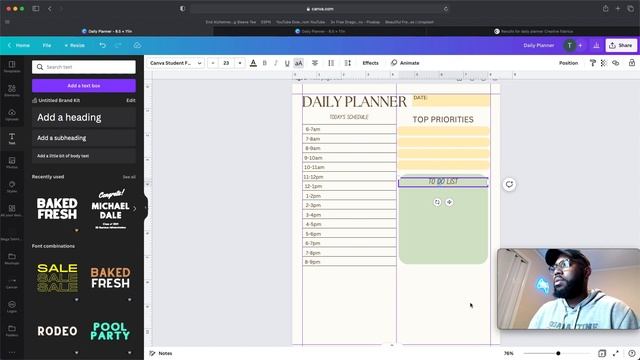
Task: Click Add a subheading
Action: (84, 138)
